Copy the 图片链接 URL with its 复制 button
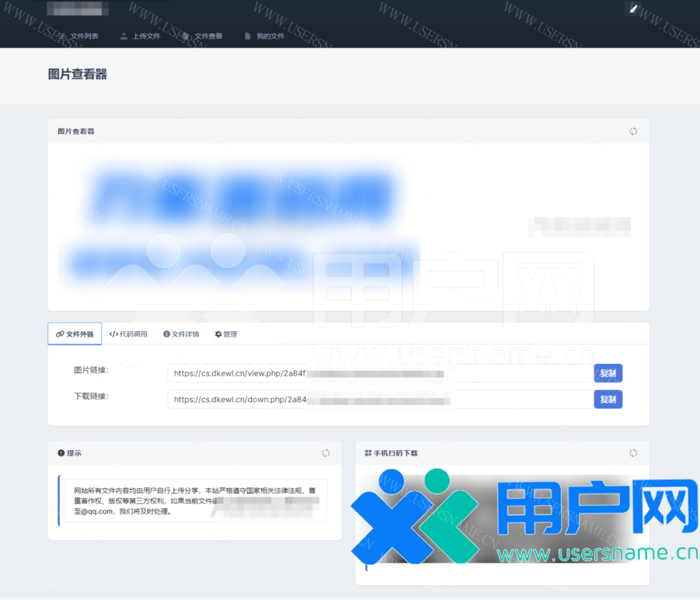The image size is (700, 600). click(608, 374)
